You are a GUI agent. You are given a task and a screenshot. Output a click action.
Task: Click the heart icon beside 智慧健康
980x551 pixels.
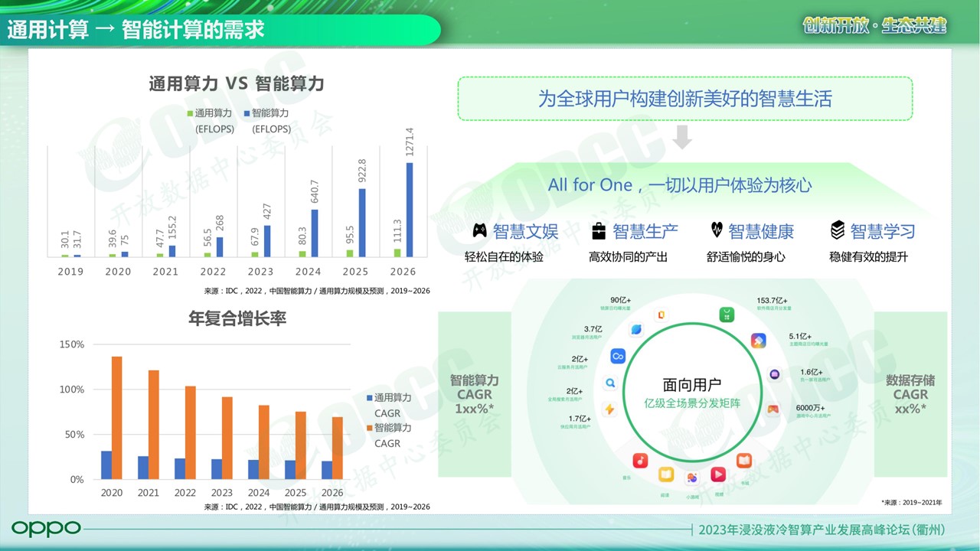pos(717,230)
